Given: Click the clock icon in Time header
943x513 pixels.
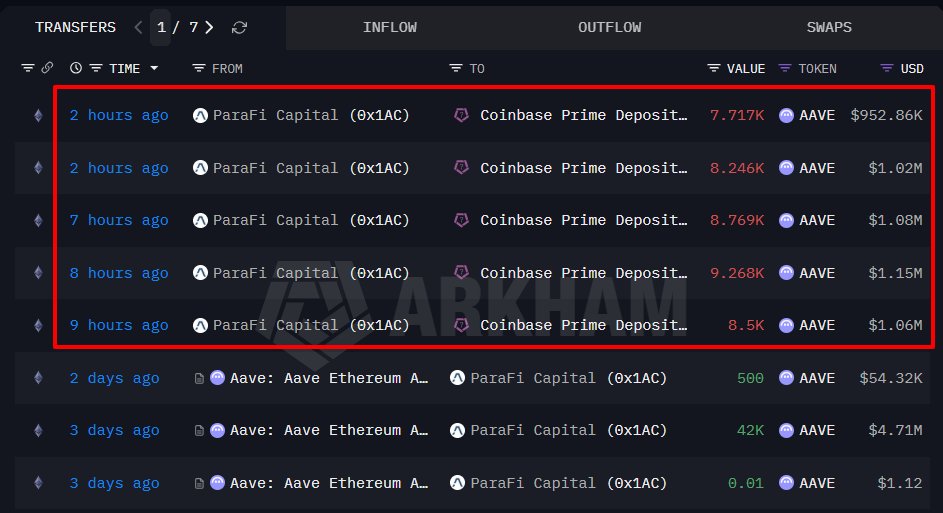Looking at the screenshot, I should [x=76, y=68].
